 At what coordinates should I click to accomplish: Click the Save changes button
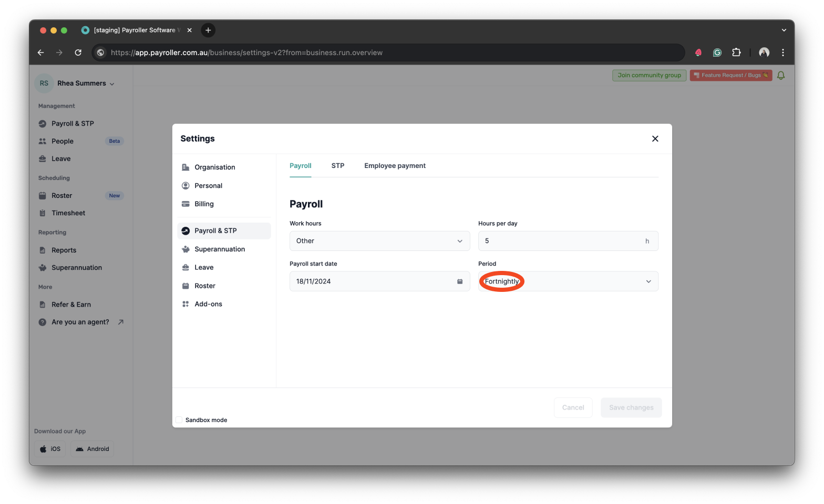(631, 408)
